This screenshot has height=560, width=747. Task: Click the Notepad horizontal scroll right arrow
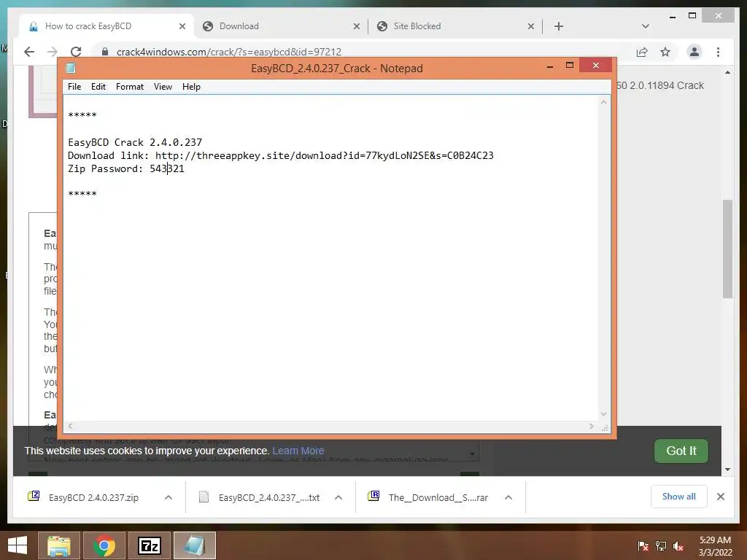click(592, 426)
